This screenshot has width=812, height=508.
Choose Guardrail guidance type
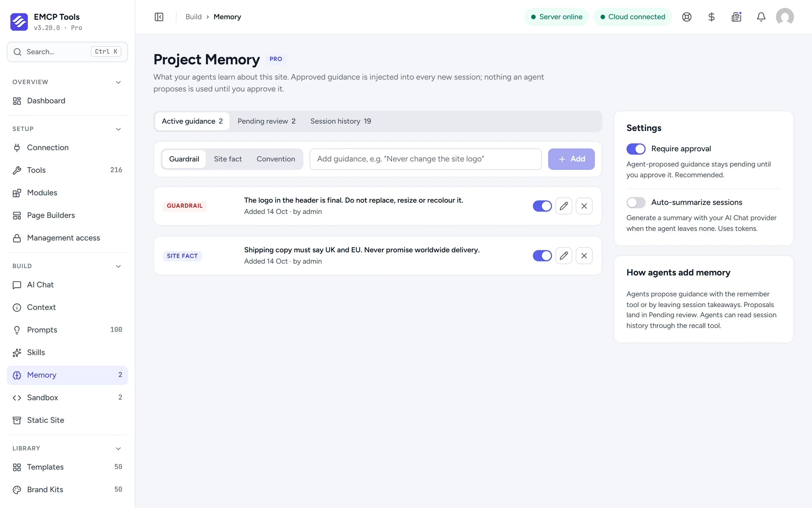click(184, 159)
